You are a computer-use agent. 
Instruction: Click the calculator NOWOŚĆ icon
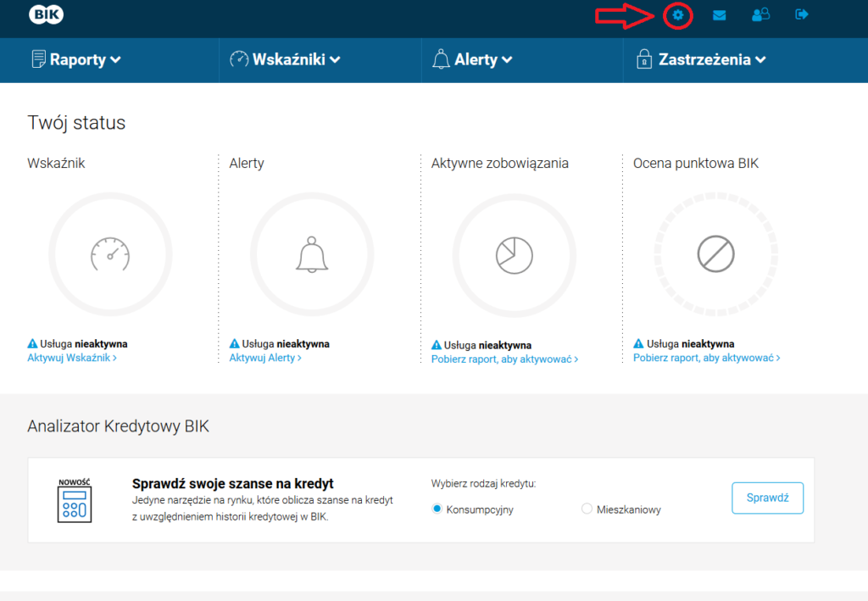pyautogui.click(x=75, y=500)
